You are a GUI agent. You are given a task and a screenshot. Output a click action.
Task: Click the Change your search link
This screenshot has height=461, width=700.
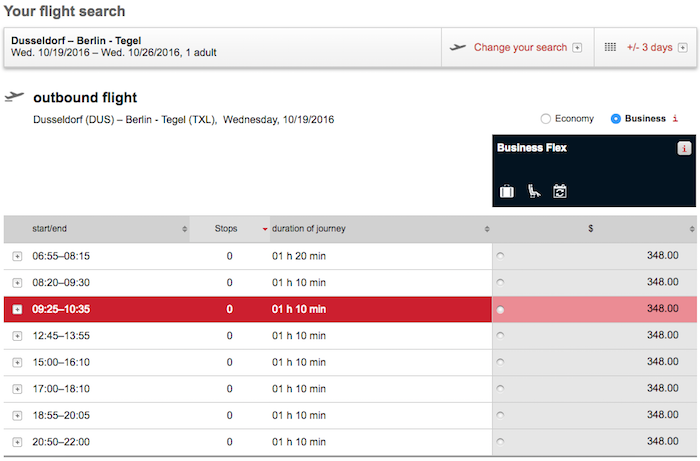(x=520, y=47)
